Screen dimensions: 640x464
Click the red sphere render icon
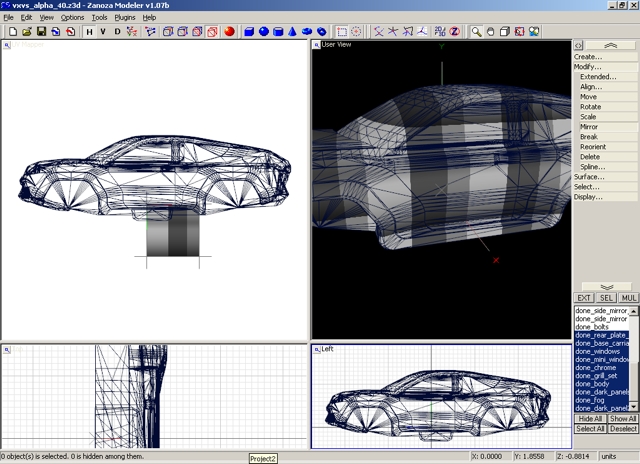click(x=229, y=32)
